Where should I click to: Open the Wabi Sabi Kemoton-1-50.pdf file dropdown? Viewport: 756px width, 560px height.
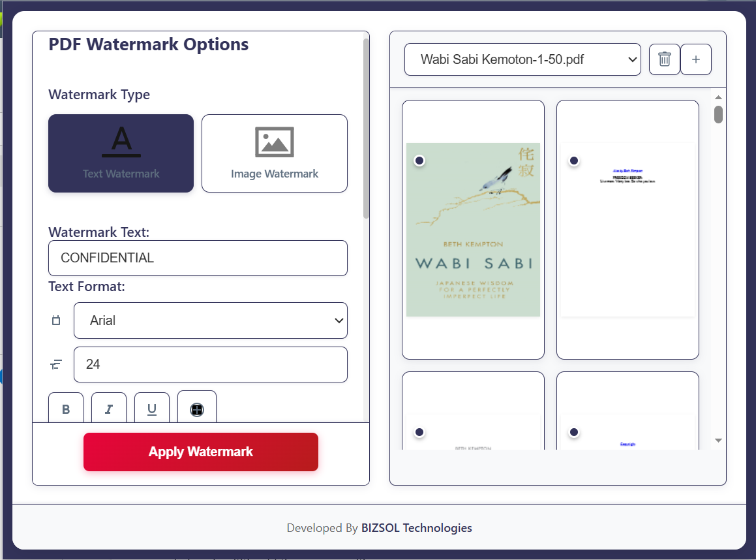[522, 60]
